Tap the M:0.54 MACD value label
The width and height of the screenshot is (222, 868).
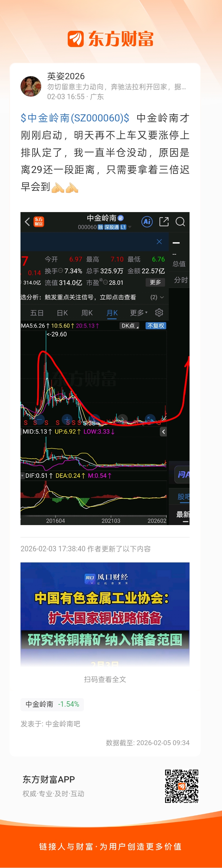coord(100,476)
